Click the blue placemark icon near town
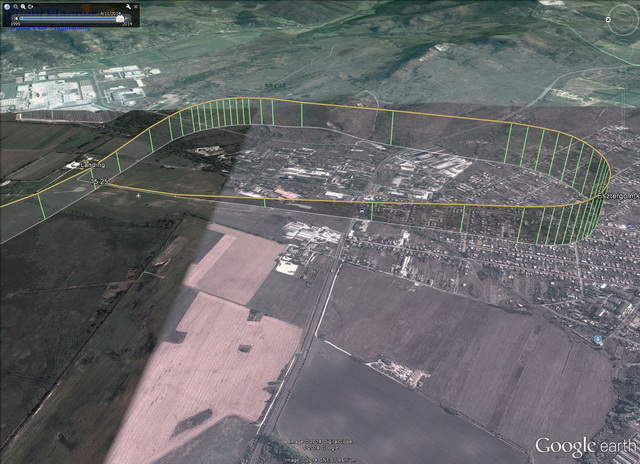640x464 pixels. pos(598,339)
